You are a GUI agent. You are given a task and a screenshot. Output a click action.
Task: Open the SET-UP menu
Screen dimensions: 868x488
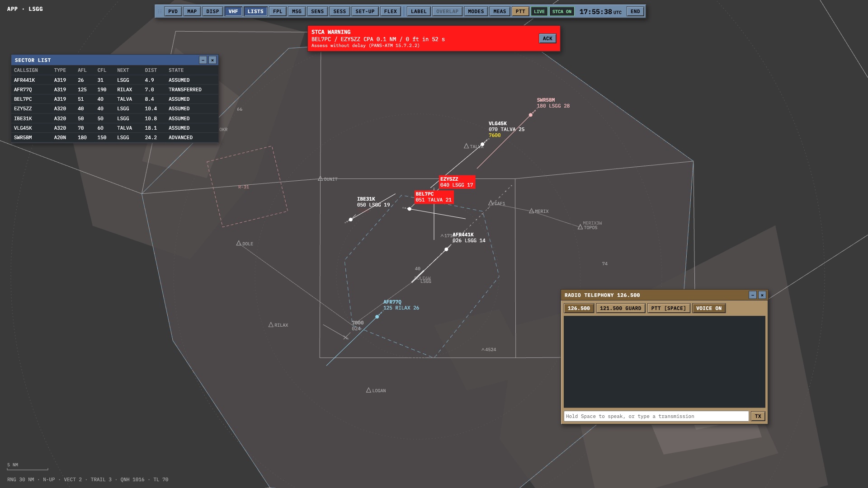coord(365,11)
